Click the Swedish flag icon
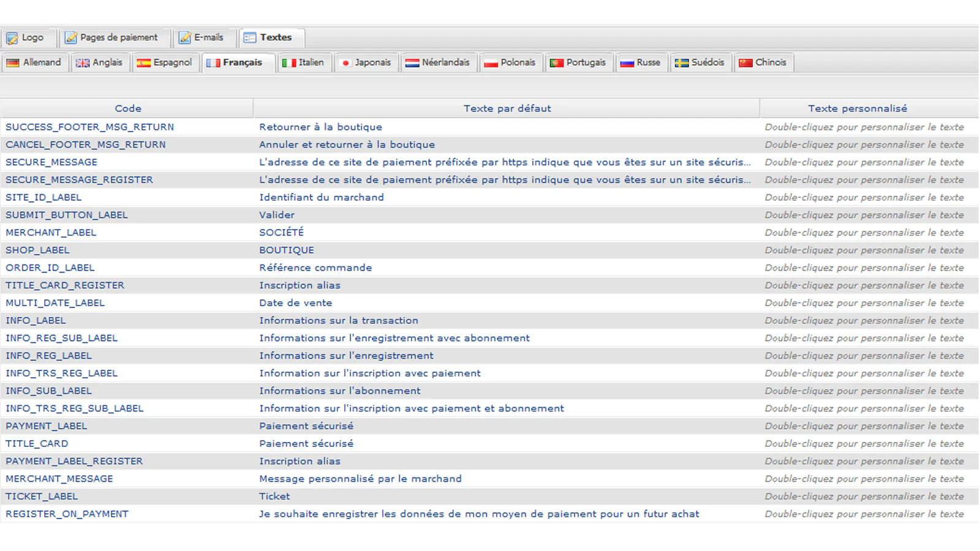Screen dimensions: 980x551 (x=682, y=63)
